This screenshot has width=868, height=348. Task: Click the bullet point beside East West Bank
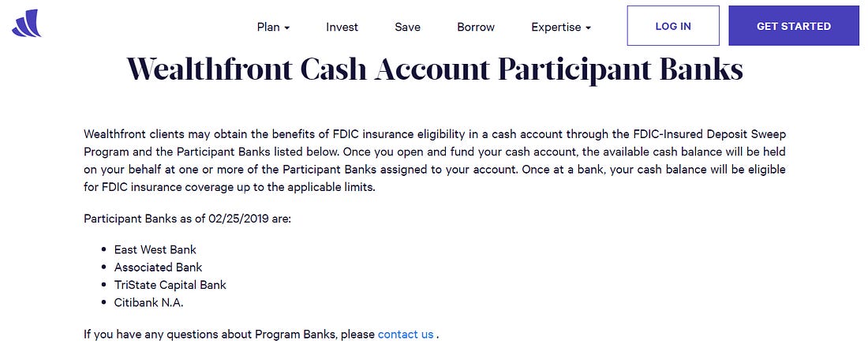click(103, 249)
